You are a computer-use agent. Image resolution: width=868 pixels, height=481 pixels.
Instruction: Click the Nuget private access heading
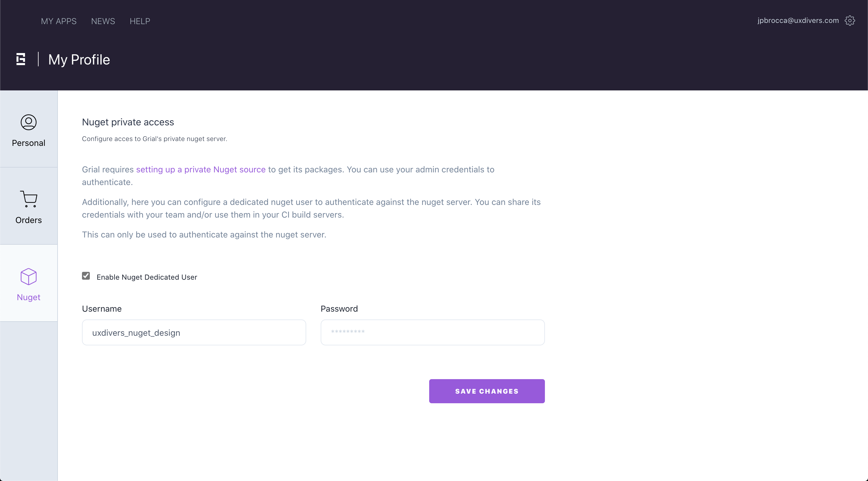[x=128, y=122]
